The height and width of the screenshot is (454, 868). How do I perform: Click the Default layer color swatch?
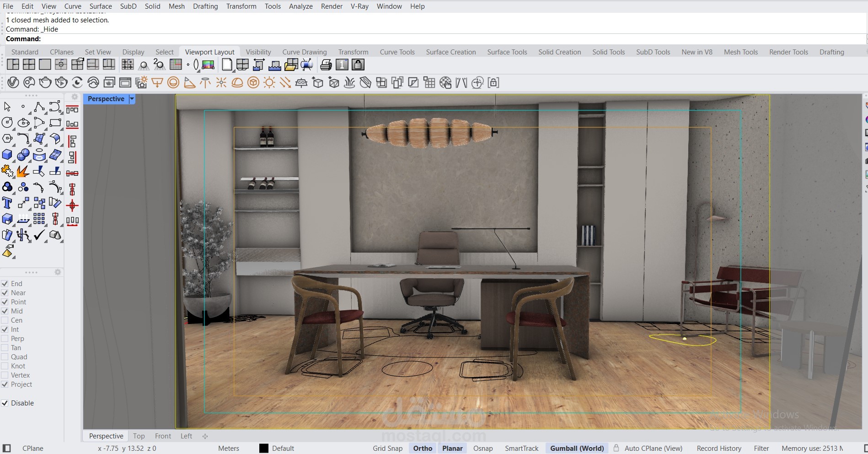pos(264,449)
